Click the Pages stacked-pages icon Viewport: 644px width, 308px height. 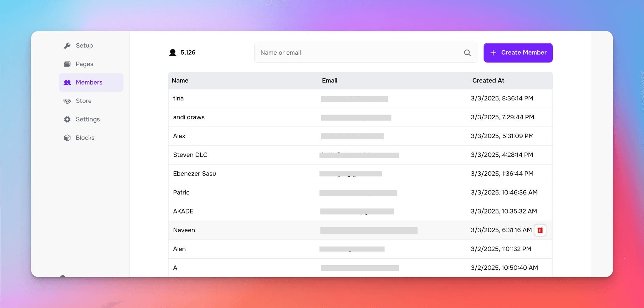tap(67, 64)
